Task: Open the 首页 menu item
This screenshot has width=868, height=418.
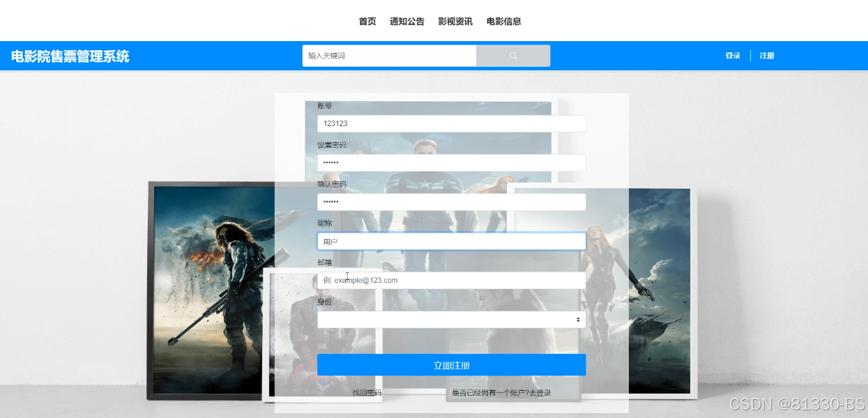Action: click(x=367, y=22)
